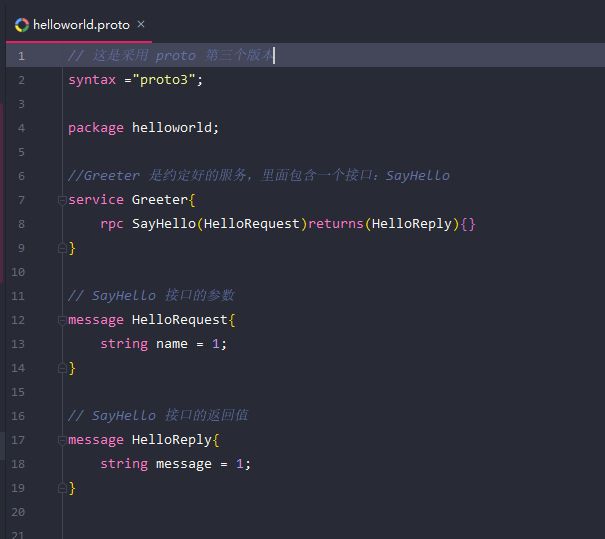
Task: Click 'HelloReply' in the returns clause
Action: point(412,224)
